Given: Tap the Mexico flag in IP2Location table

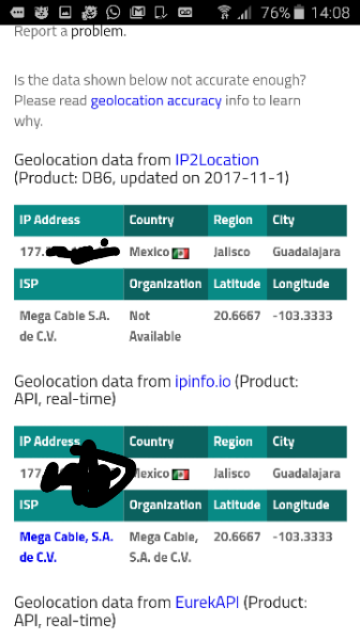Looking at the screenshot, I should 180,253.
